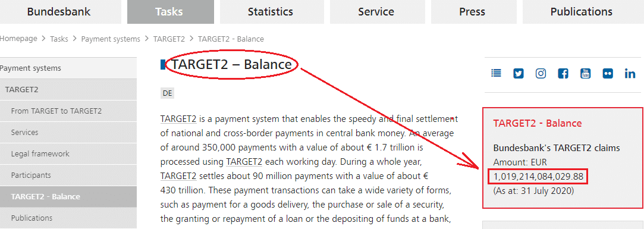Switch language with the DE button
The height and width of the screenshot is (229, 644).
(x=167, y=93)
